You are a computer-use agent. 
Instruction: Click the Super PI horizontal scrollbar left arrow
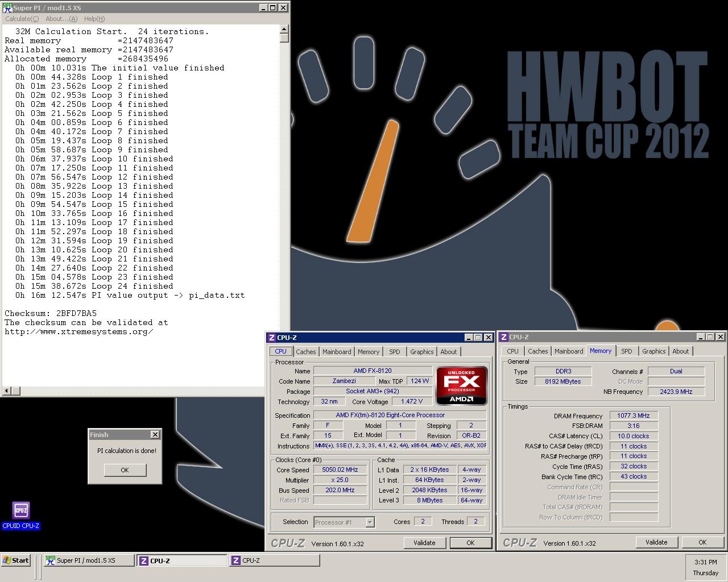click(7, 391)
